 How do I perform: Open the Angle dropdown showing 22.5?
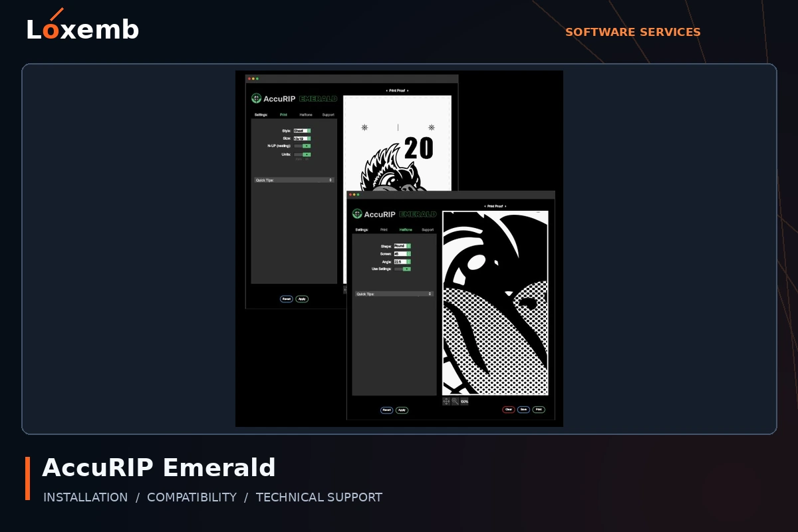(402, 262)
